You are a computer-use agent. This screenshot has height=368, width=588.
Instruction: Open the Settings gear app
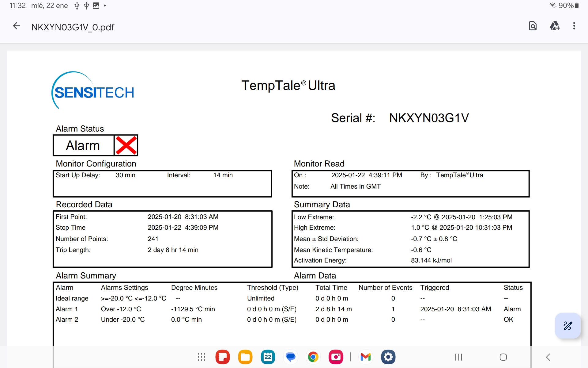click(x=388, y=357)
